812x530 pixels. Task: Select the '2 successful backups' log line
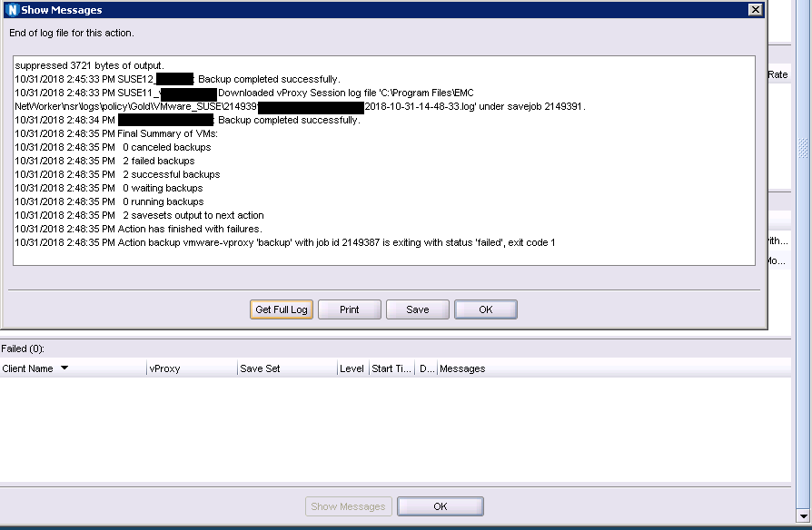[117, 174]
